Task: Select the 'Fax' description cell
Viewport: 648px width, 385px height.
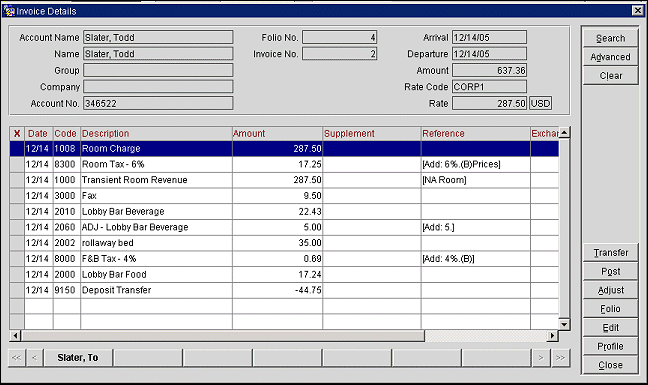Action: pyautogui.click(x=156, y=196)
